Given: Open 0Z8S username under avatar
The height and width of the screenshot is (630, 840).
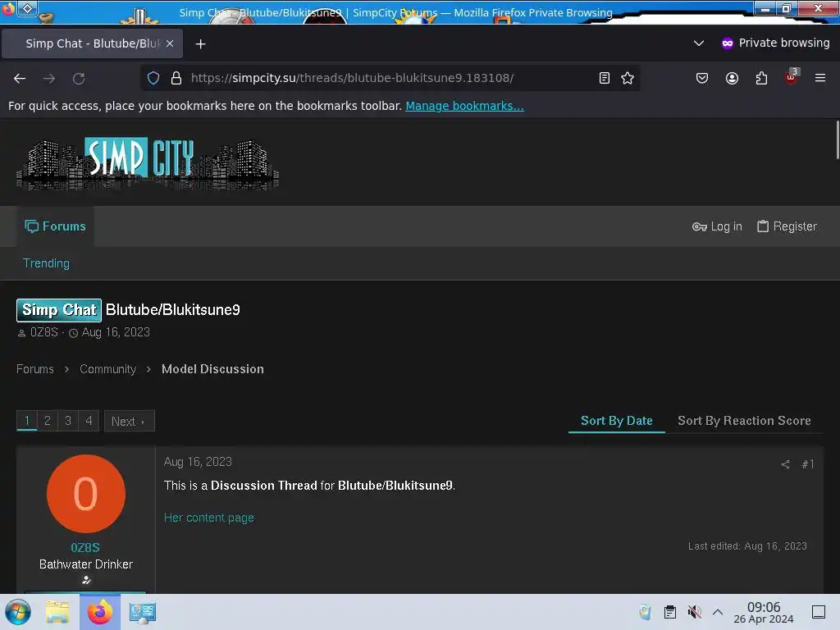Looking at the screenshot, I should (85, 547).
